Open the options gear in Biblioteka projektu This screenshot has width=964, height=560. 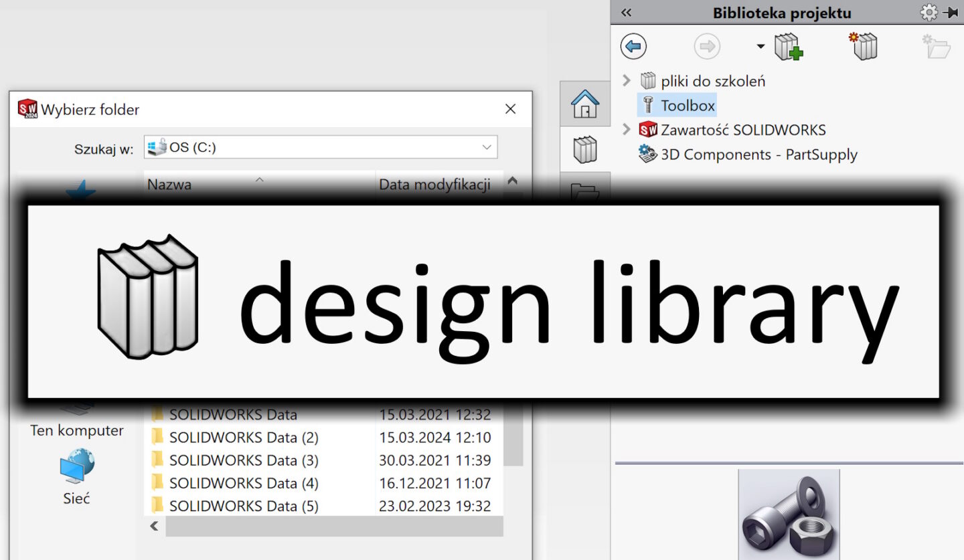(929, 12)
